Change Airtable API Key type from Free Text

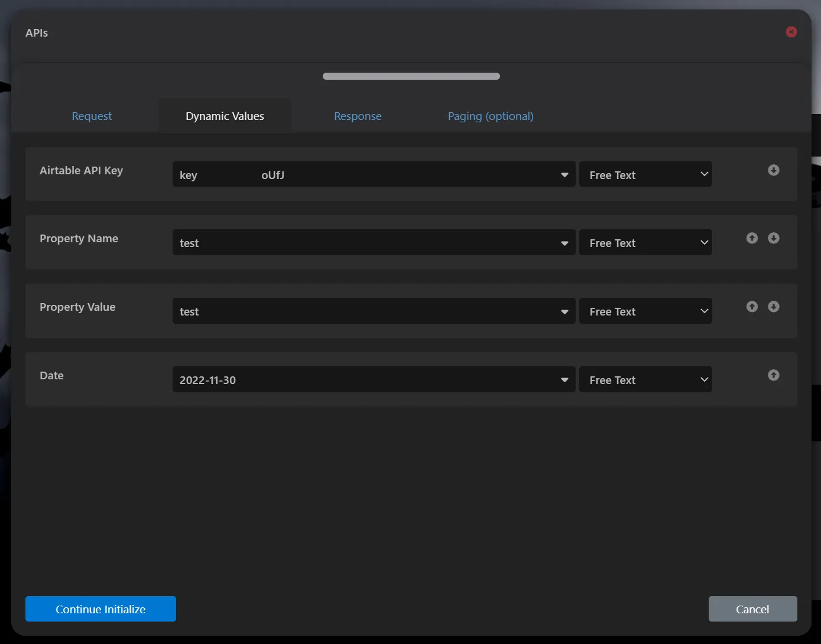coord(645,174)
